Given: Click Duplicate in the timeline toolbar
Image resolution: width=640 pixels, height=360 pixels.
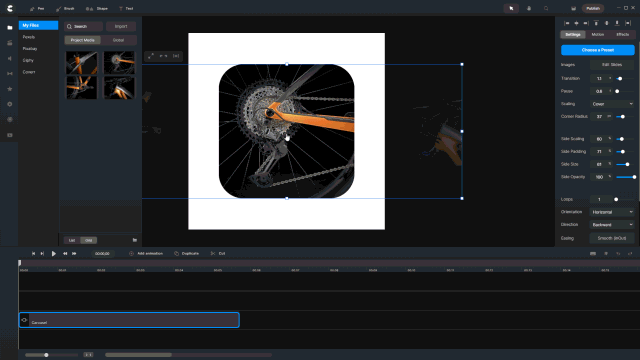Looking at the screenshot, I should [187, 253].
